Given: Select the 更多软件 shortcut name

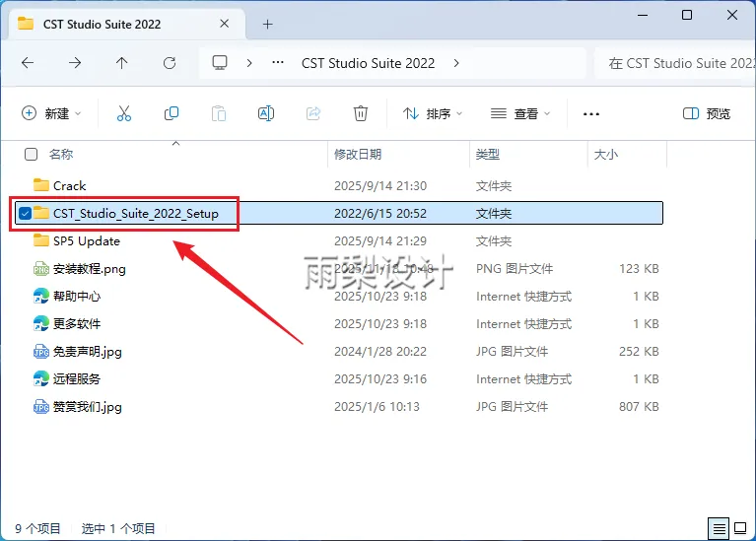Looking at the screenshot, I should 77,323.
